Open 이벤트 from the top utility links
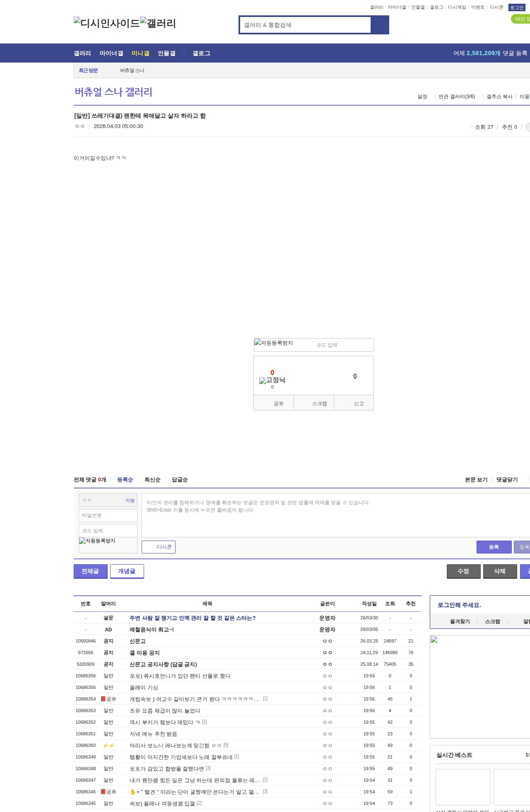 click(477, 7)
